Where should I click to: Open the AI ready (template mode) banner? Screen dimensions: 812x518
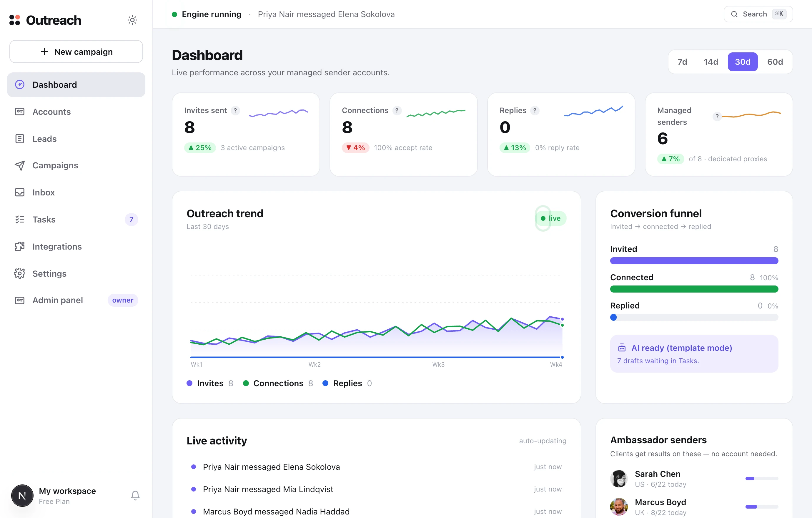(x=694, y=354)
